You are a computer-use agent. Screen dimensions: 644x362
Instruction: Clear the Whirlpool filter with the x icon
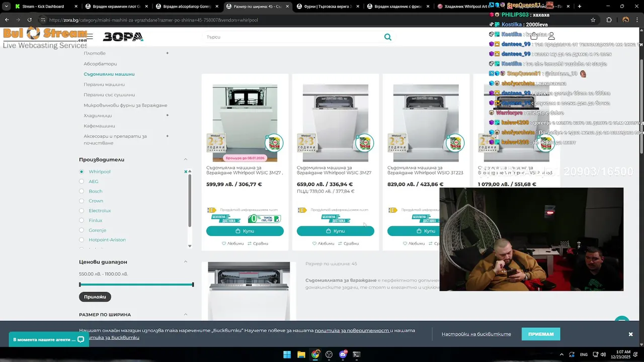(x=186, y=172)
